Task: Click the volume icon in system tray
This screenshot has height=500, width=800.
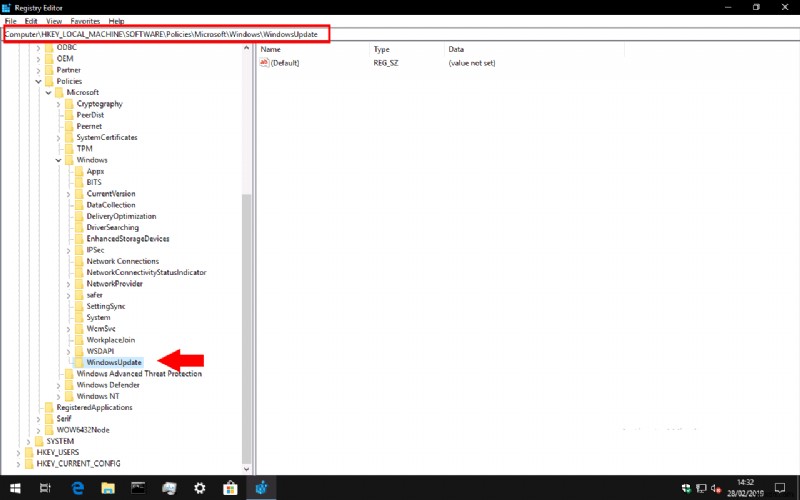Action: 715,488
